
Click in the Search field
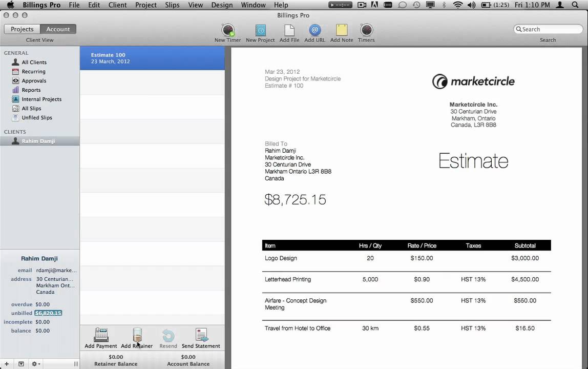pos(548,29)
